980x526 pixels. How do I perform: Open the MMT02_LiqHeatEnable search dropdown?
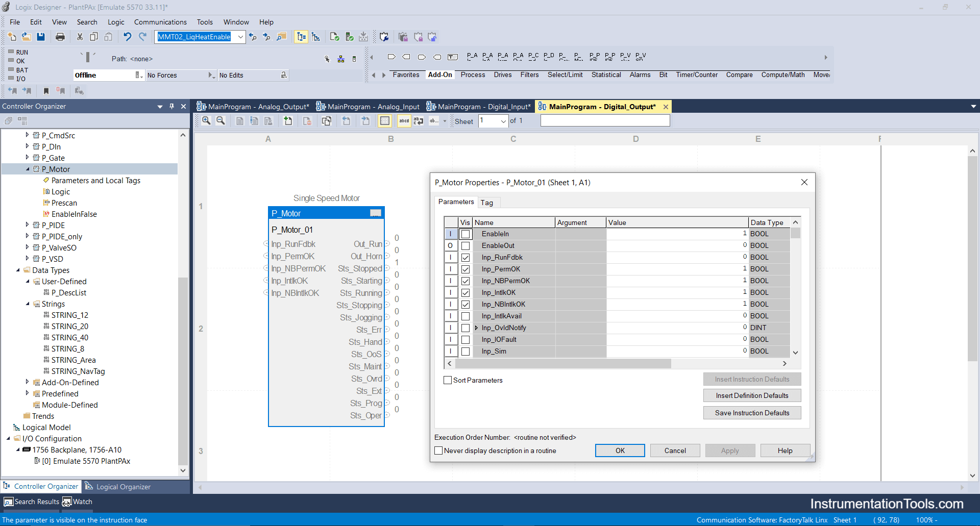(x=240, y=37)
